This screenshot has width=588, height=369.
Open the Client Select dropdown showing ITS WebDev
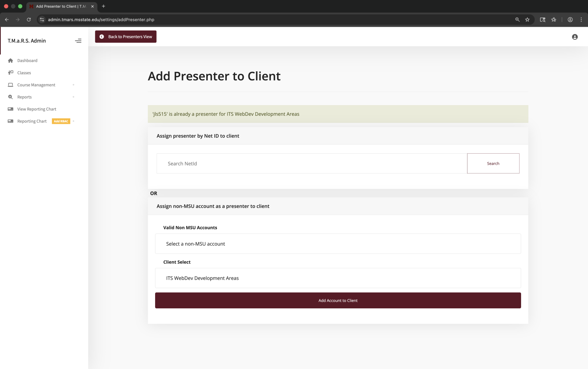point(338,278)
